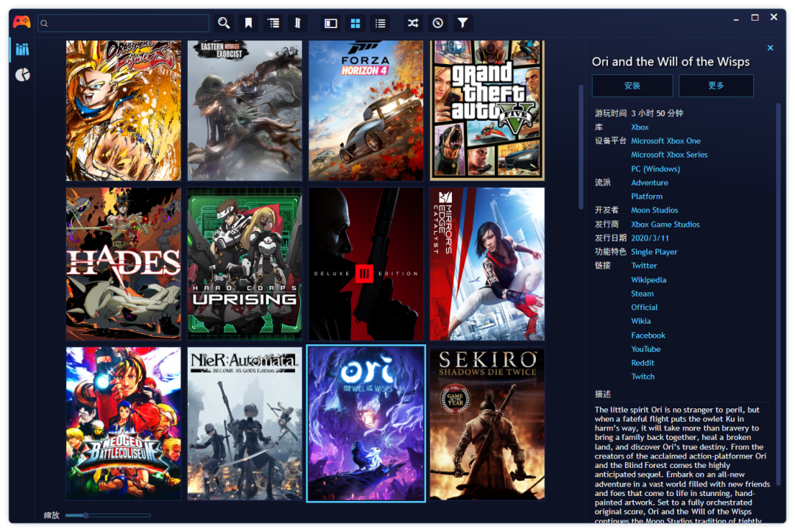This screenshot has height=532, width=795.
Task: Switch to grid view layout
Action: pyautogui.click(x=356, y=23)
